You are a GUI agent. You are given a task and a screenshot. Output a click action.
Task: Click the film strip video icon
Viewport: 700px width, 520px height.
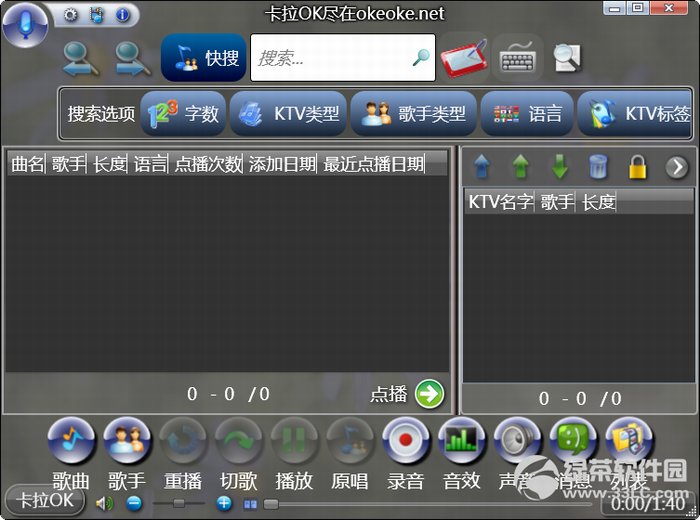click(96, 15)
